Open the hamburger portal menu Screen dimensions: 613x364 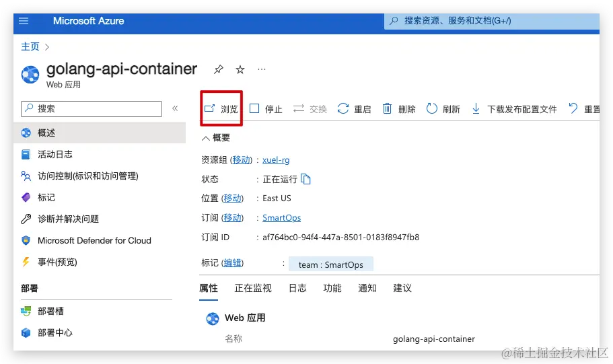24,21
